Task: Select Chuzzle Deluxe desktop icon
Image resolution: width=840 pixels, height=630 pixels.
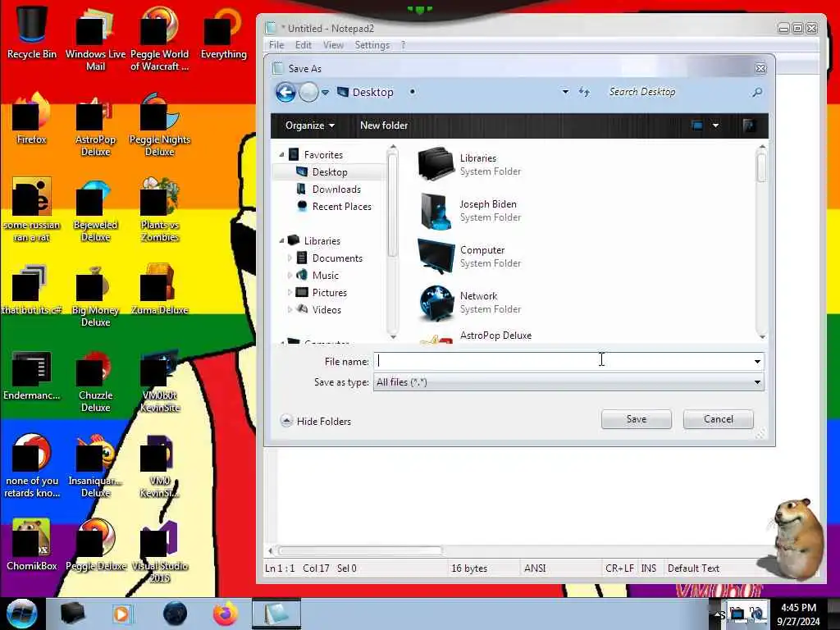Action: (x=95, y=380)
